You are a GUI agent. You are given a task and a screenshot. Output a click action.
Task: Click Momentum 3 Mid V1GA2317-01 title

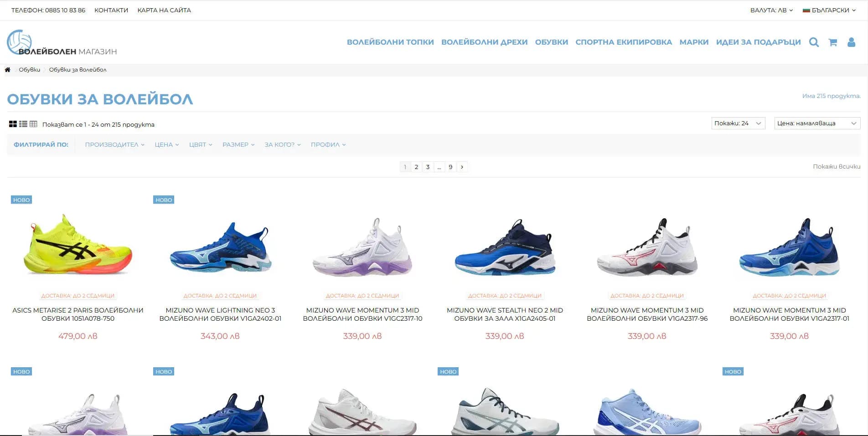789,314
